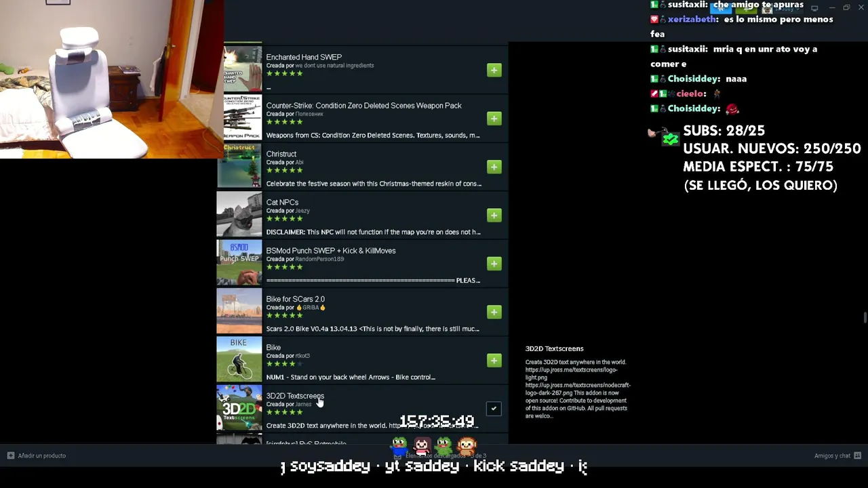Viewport: 868px width, 488px height.
Task: Click 'Scars 2.0 Bike V0.4a 13.04.13' description
Action: pos(373,329)
